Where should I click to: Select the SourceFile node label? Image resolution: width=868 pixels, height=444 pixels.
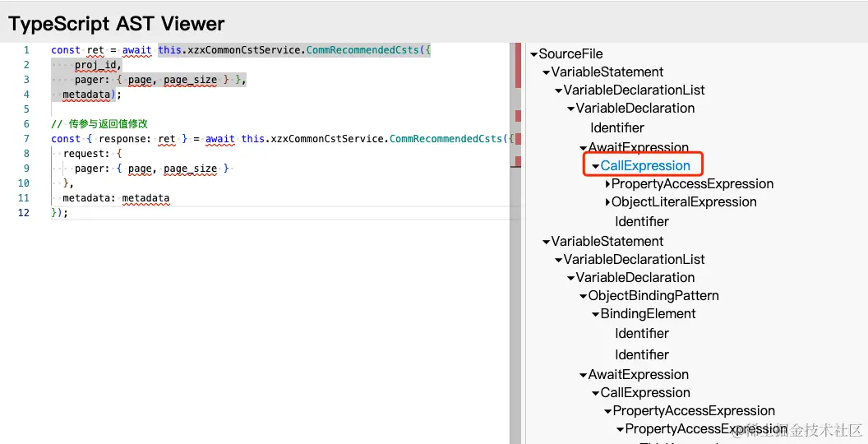tap(570, 53)
